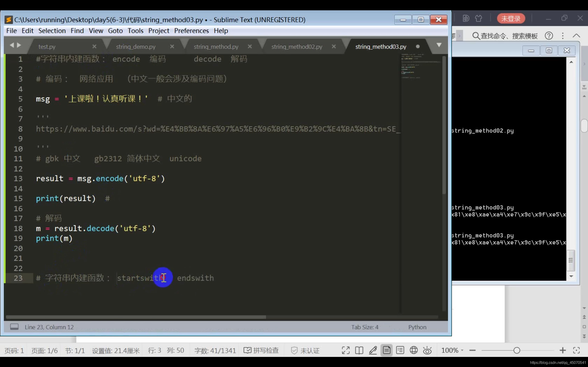Click the WPS zoom slider handle
Screen dimensions: 588x367
tap(517, 350)
